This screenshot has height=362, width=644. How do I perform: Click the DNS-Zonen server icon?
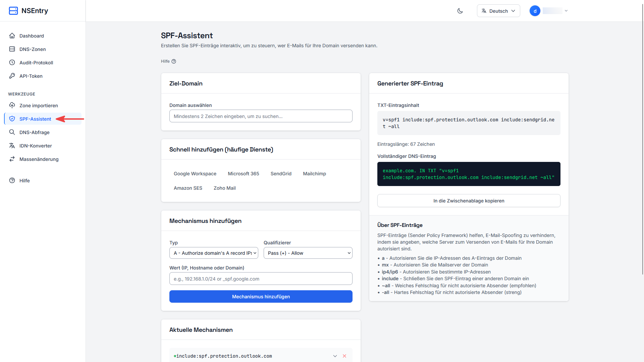point(12,49)
